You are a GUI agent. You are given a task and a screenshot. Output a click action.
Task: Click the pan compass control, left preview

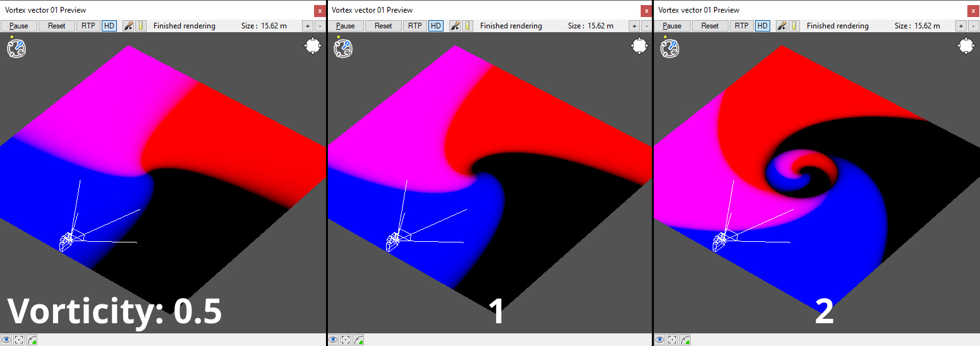[x=313, y=46]
